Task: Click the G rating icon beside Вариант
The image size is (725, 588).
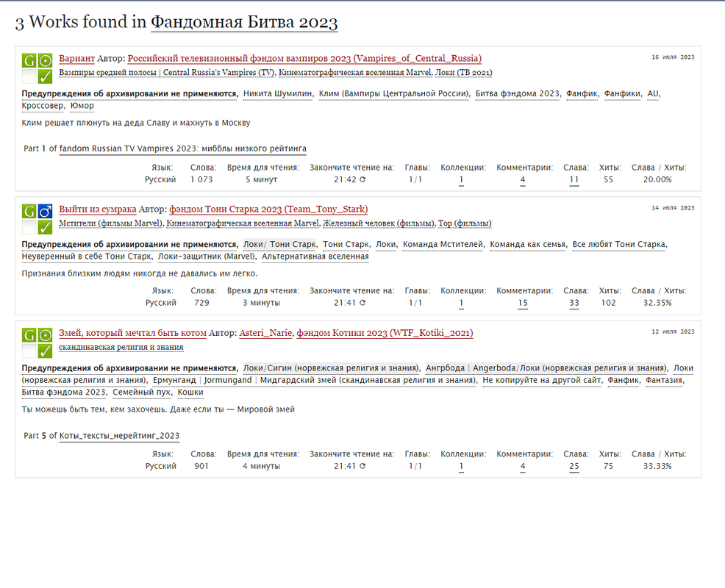Action: pos(29,60)
